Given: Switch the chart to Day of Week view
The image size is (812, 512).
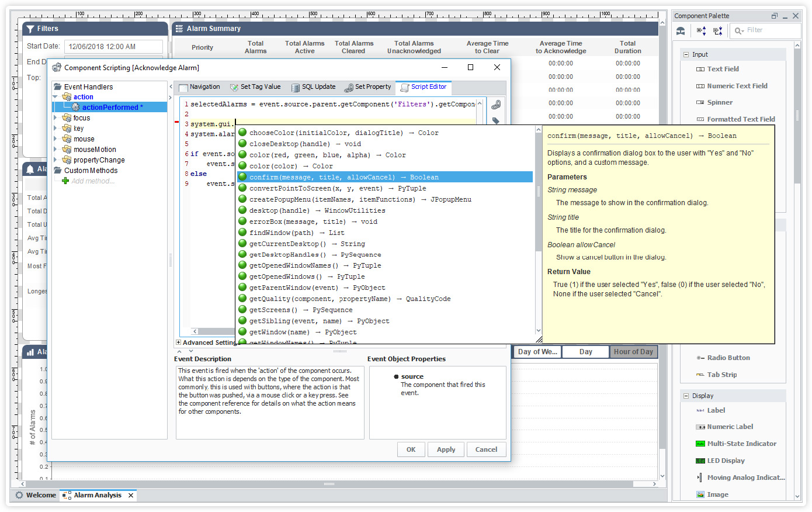Looking at the screenshot, I should tap(536, 352).
